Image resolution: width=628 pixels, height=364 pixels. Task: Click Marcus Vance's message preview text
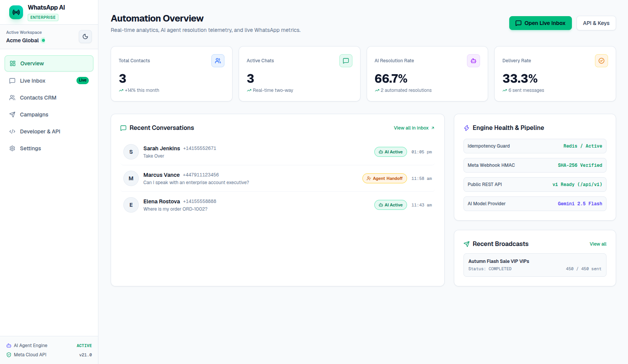(196, 183)
